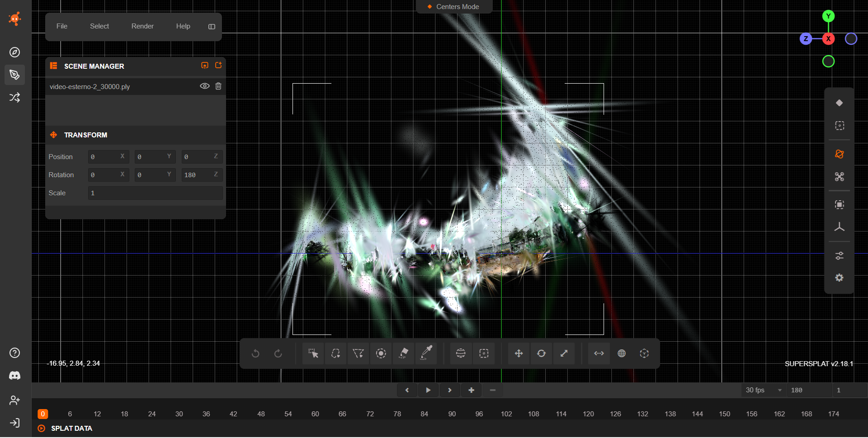Image resolution: width=868 pixels, height=438 pixels.
Task: Activate the rotate gizmo tool
Action: coord(541,353)
